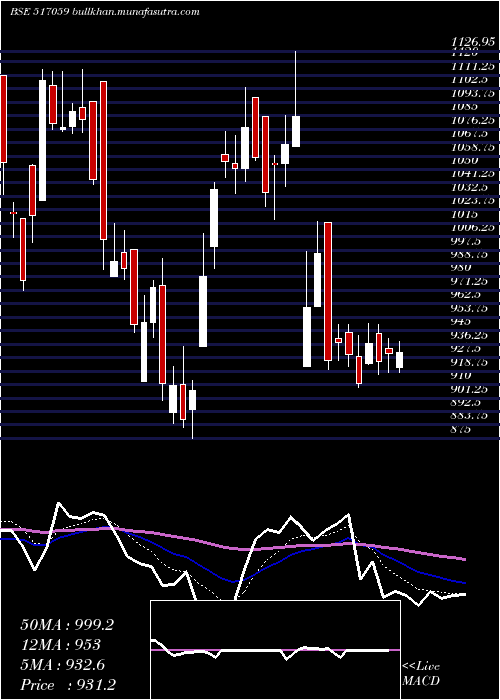Select the 1015 price level label
This screenshot has height=700, width=500.
click(464, 213)
